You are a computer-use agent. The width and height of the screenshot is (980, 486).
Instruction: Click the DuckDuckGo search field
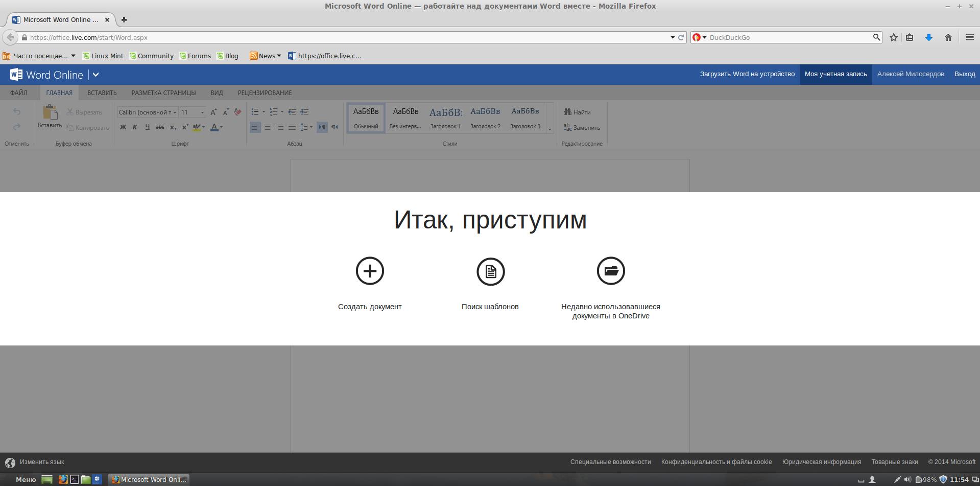tap(789, 37)
